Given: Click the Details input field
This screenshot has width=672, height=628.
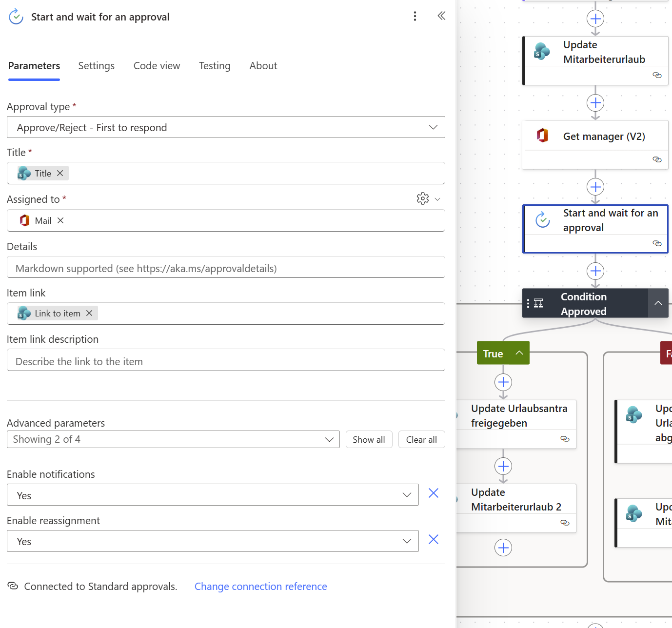Looking at the screenshot, I should [226, 267].
